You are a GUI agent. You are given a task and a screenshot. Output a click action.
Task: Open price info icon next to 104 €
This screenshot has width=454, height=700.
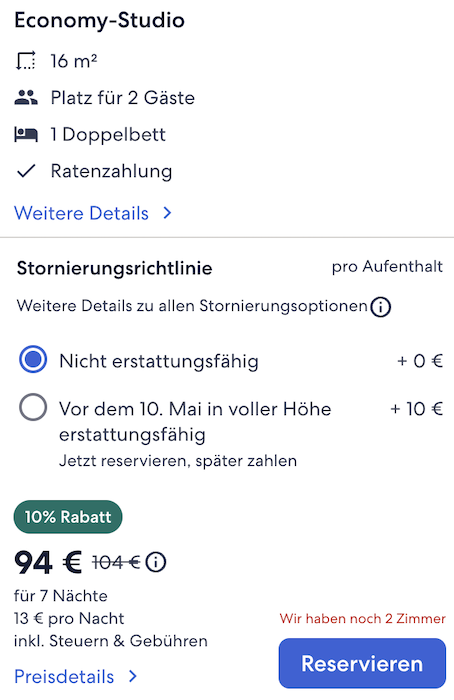point(156,562)
